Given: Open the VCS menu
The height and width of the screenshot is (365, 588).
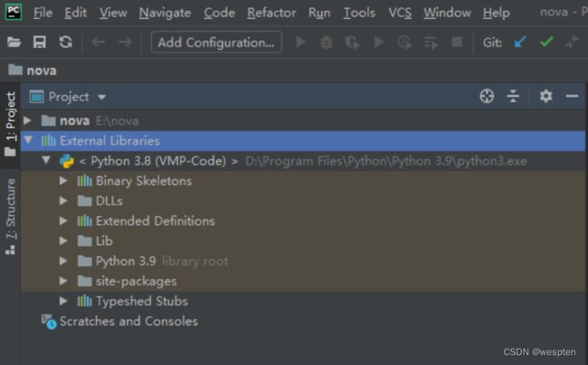Looking at the screenshot, I should click(400, 13).
